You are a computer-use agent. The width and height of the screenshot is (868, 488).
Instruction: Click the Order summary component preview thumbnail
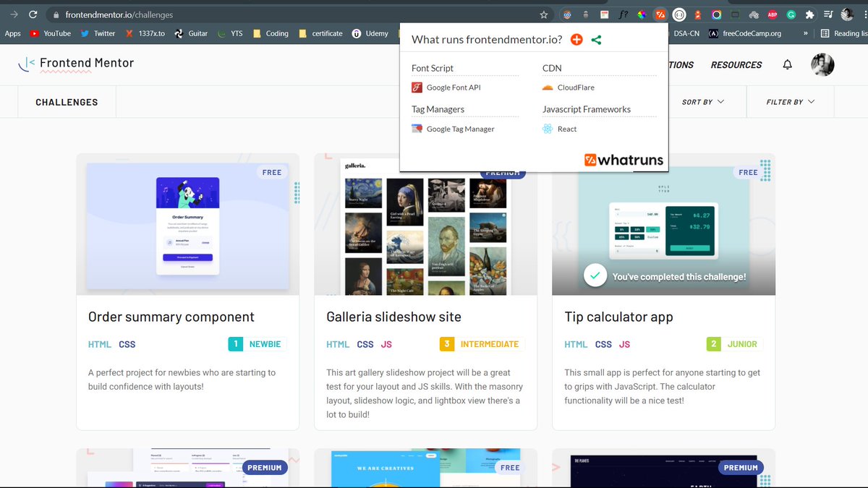[x=187, y=224]
